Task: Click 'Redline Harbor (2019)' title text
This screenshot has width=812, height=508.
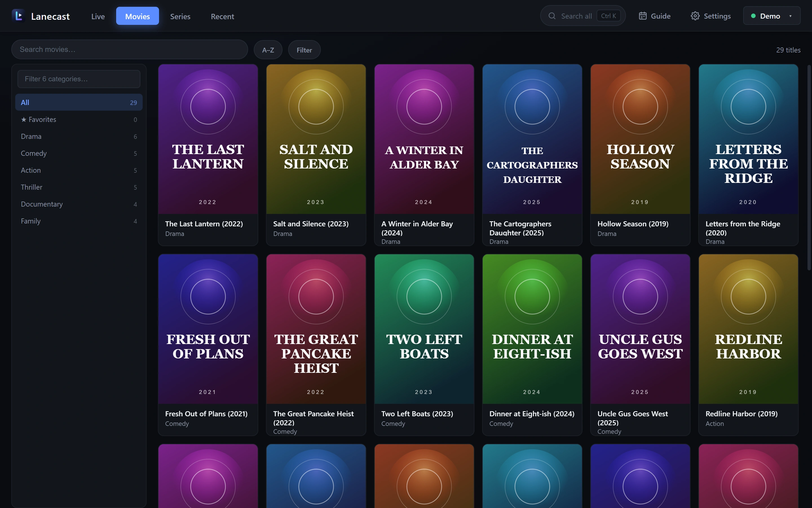Action: pyautogui.click(x=741, y=413)
